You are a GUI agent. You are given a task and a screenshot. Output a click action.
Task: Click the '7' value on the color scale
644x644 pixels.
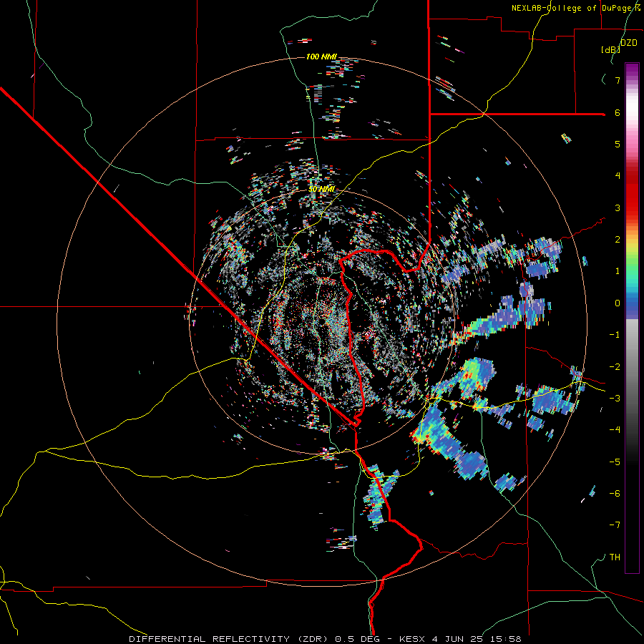[618, 80]
